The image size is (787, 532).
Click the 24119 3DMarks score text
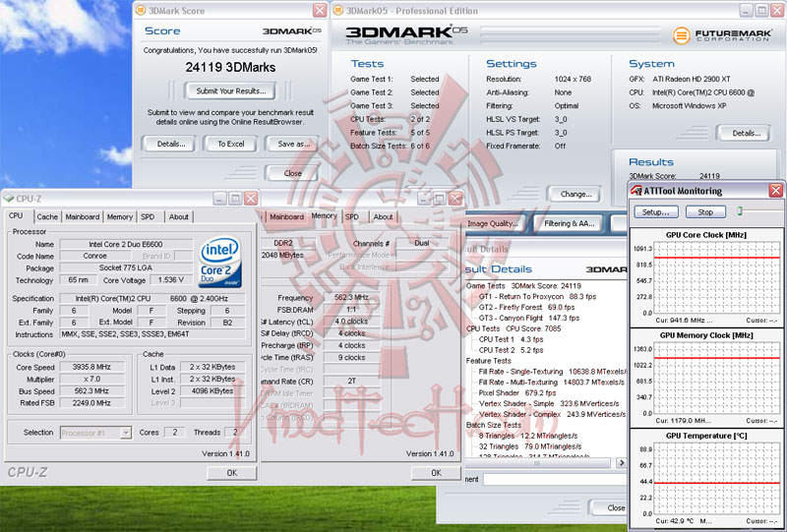tap(230, 67)
